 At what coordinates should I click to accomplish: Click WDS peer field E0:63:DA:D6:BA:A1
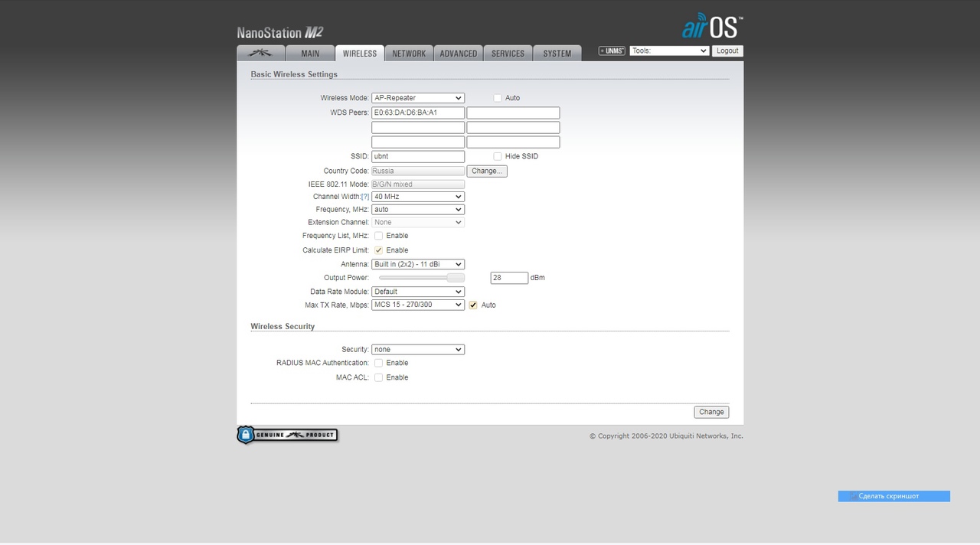click(x=418, y=113)
